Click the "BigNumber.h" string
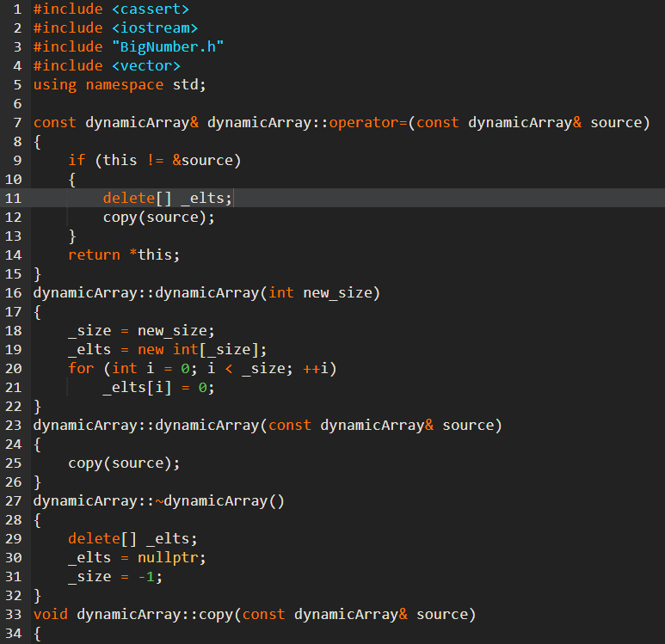The width and height of the screenshot is (665, 644). click(x=168, y=46)
